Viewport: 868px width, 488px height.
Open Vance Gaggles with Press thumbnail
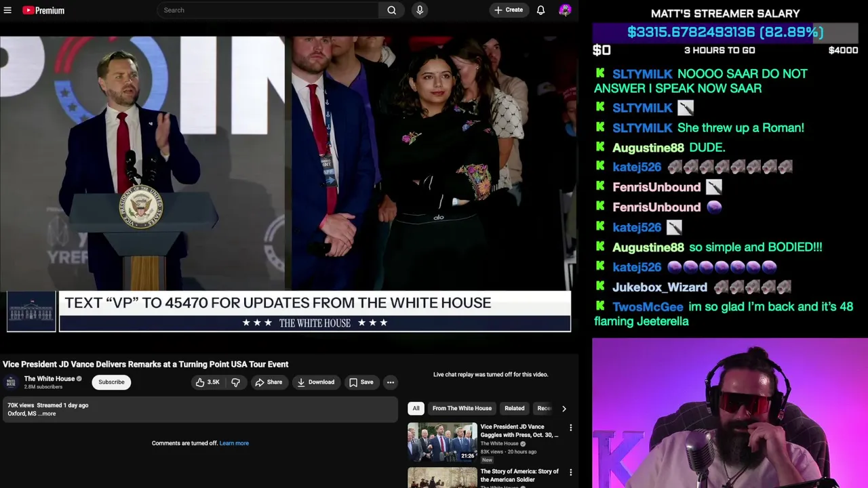coord(442,441)
